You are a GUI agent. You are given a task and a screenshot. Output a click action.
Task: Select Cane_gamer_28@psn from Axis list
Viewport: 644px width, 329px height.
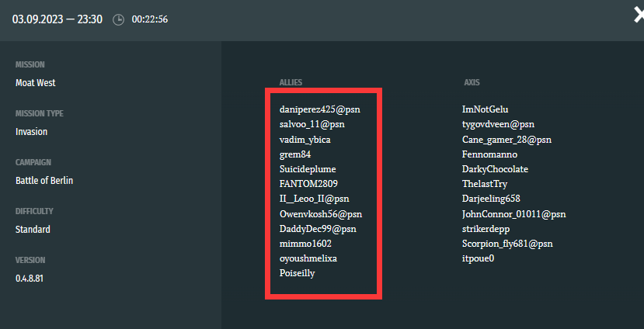click(506, 140)
